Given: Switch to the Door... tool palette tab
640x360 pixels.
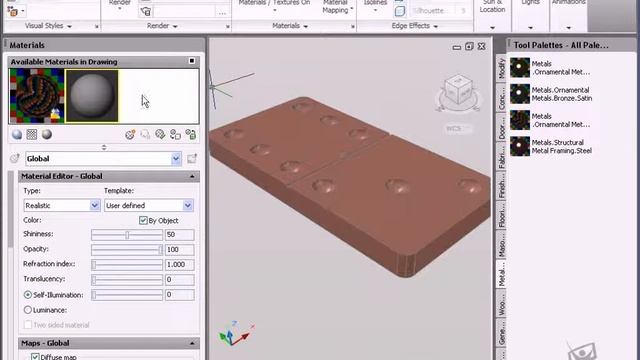Looking at the screenshot, I should 501,128.
